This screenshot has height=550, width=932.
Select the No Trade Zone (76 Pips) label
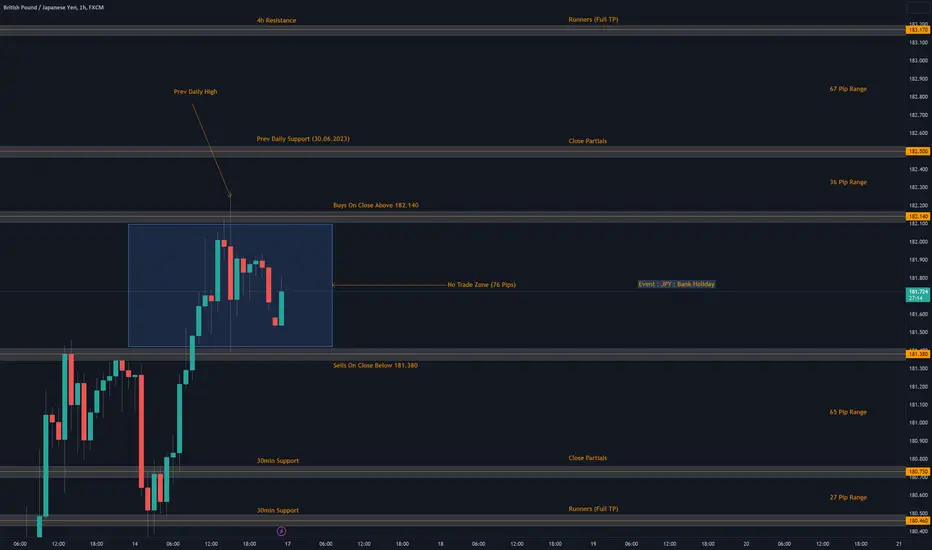pos(481,285)
